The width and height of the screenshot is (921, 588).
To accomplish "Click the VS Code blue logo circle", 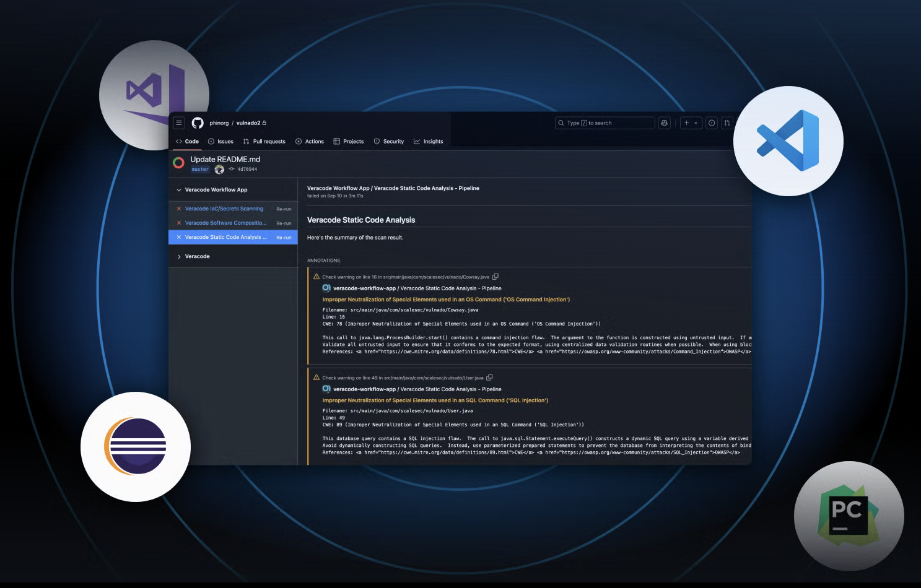I will click(788, 141).
